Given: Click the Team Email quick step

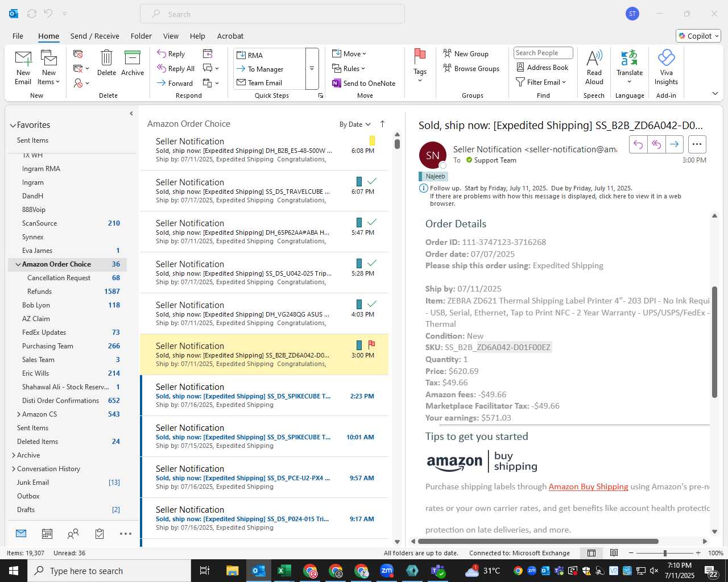Looking at the screenshot, I should point(270,82).
